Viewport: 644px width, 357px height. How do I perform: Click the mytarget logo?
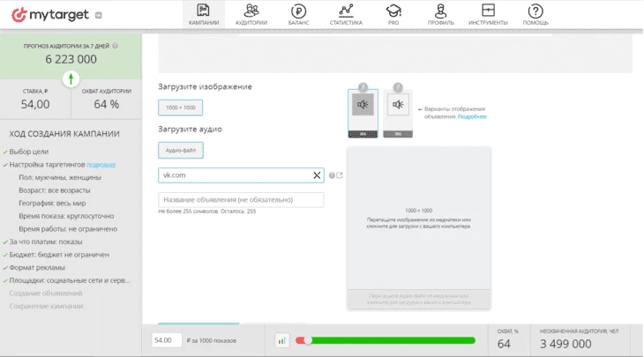coord(50,15)
